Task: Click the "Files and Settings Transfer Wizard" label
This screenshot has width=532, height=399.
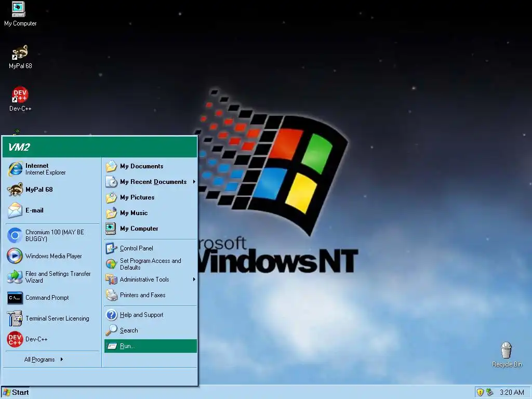Action: (x=58, y=277)
